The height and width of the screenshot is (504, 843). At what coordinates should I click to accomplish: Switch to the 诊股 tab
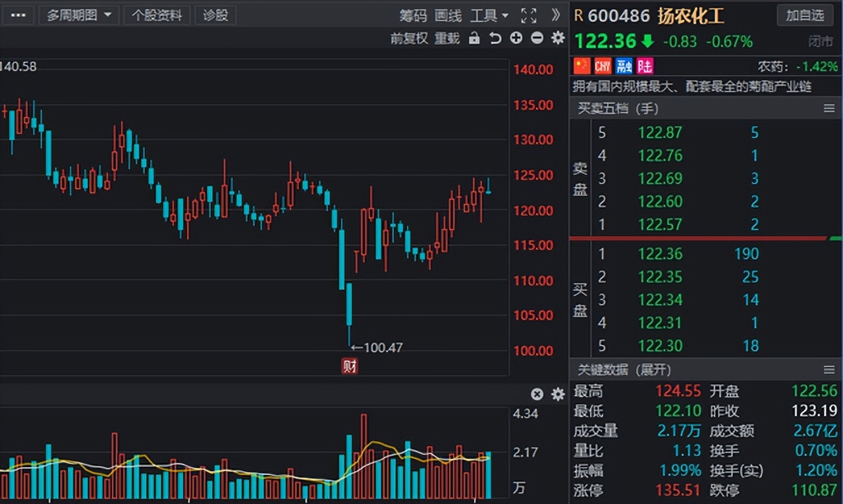tap(215, 14)
